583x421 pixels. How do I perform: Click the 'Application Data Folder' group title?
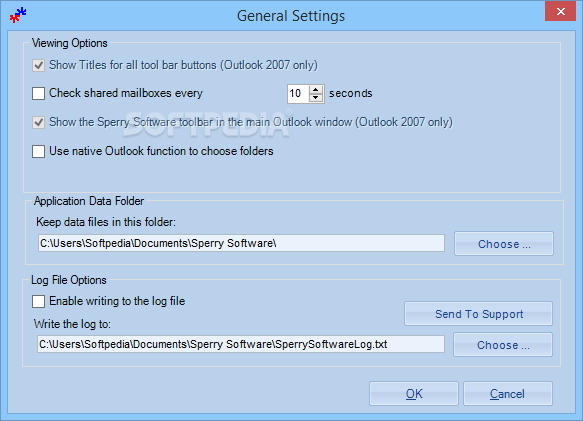[x=89, y=201]
